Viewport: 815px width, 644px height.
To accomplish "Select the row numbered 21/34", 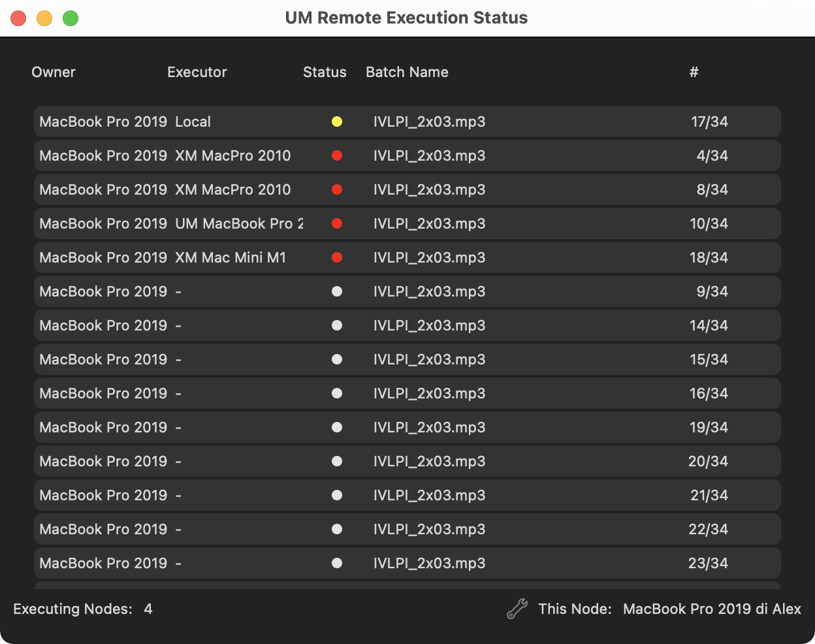I will (x=407, y=495).
